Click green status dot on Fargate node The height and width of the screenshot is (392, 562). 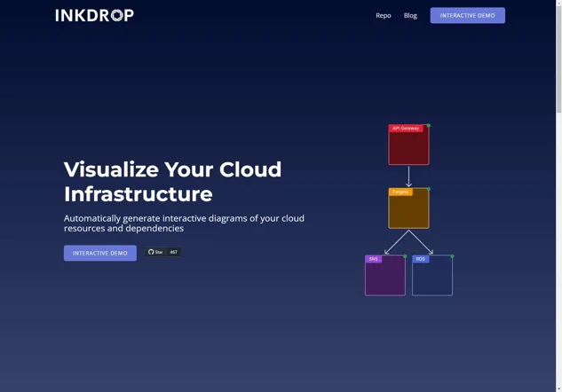click(x=428, y=189)
